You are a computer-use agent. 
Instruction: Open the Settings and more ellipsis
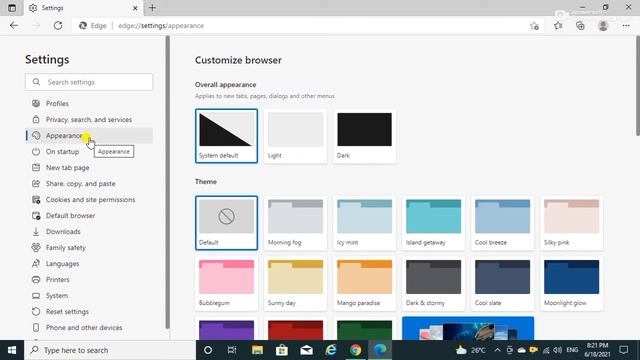[x=626, y=26]
